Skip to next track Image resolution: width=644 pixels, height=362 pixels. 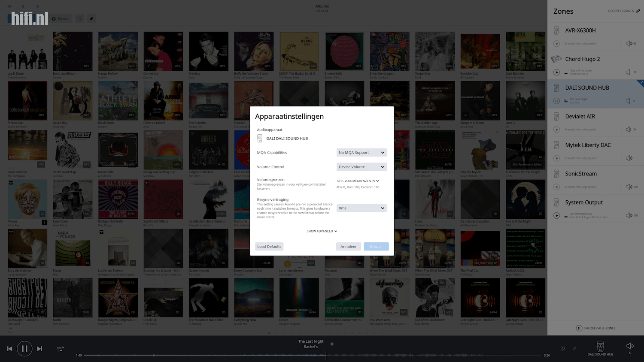pos(39,349)
